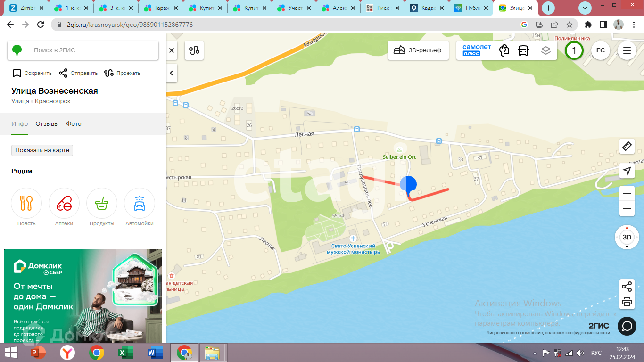644x362 pixels.
Task: Toggle the 3D-рельеф map mode
Action: (x=418, y=50)
